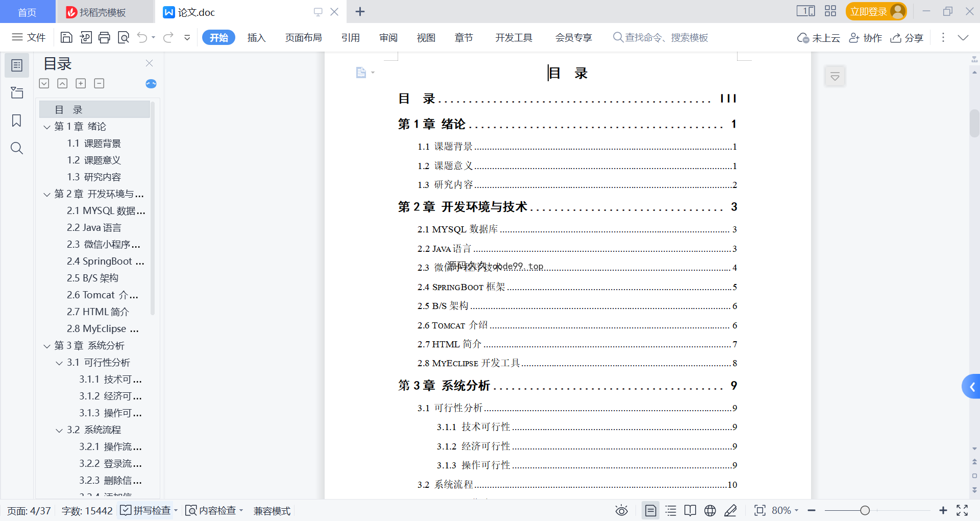Collapse 第3章 系统分析 in outline
The image size is (980, 521).
tap(47, 346)
